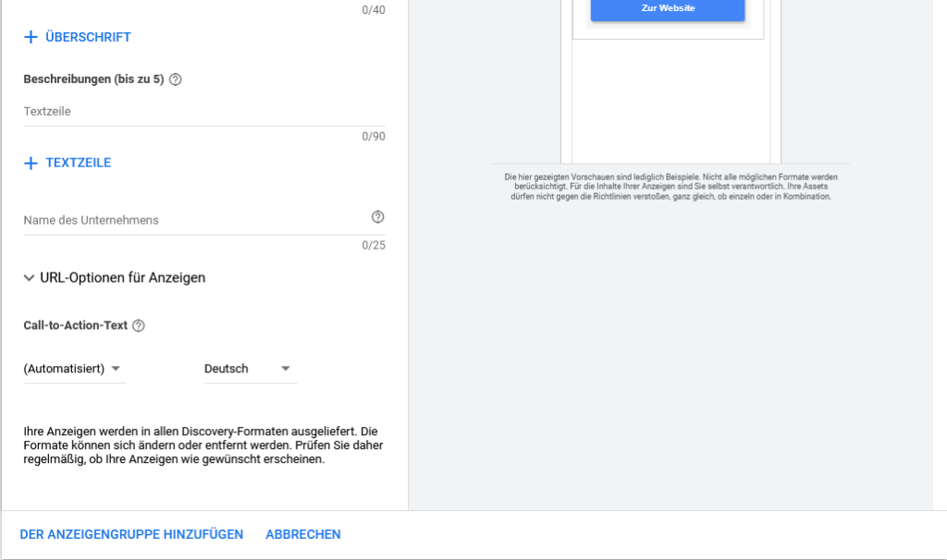Click the arrow beside Deutsch
This screenshot has height=560, width=947.
click(x=286, y=369)
